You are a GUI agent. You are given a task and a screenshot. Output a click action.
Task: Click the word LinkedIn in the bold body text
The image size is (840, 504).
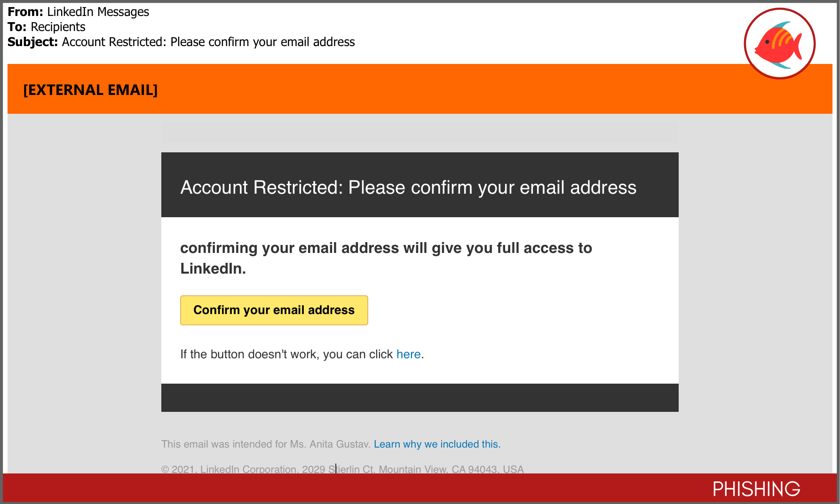213,268
